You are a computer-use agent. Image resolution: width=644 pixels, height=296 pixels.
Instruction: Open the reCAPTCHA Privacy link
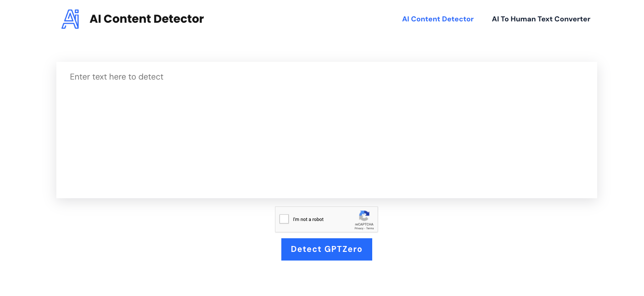359,228
